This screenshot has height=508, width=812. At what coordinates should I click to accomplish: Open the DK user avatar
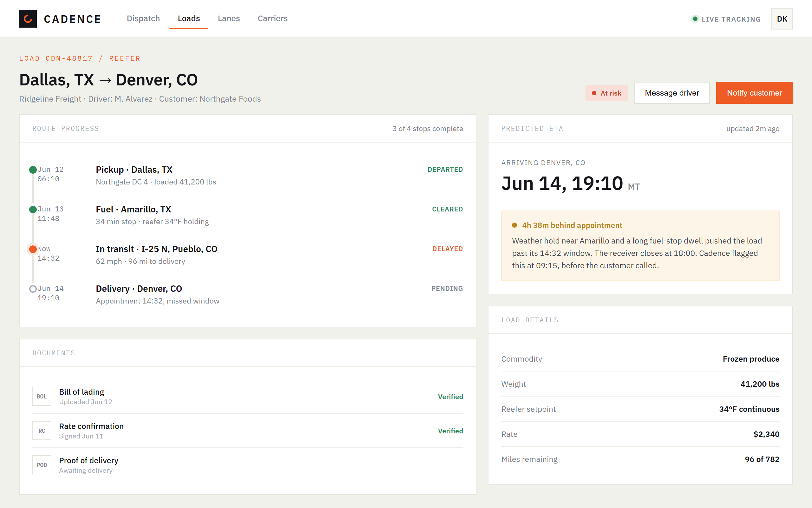(x=782, y=19)
